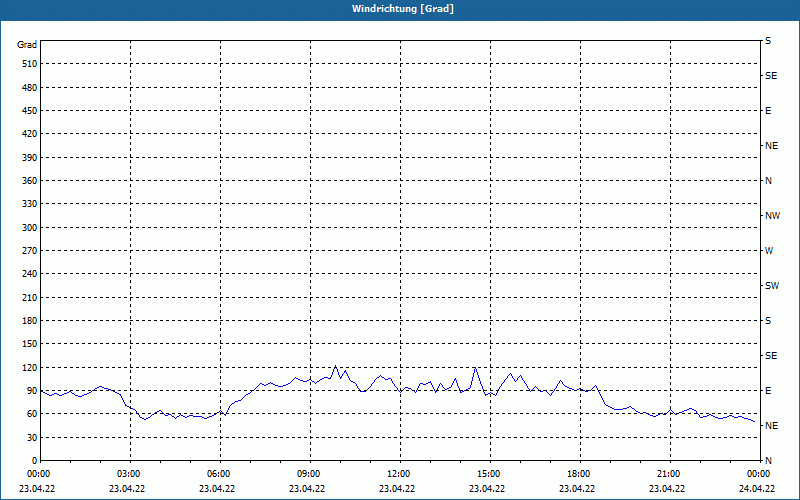Select the SE compass label at 480 line
The height and width of the screenshot is (500, 800).
click(771, 76)
